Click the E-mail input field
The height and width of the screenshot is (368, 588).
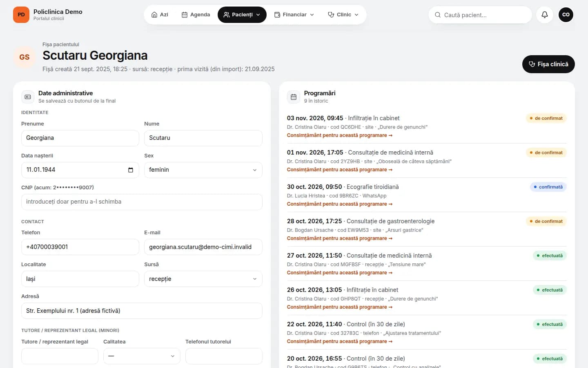203,247
